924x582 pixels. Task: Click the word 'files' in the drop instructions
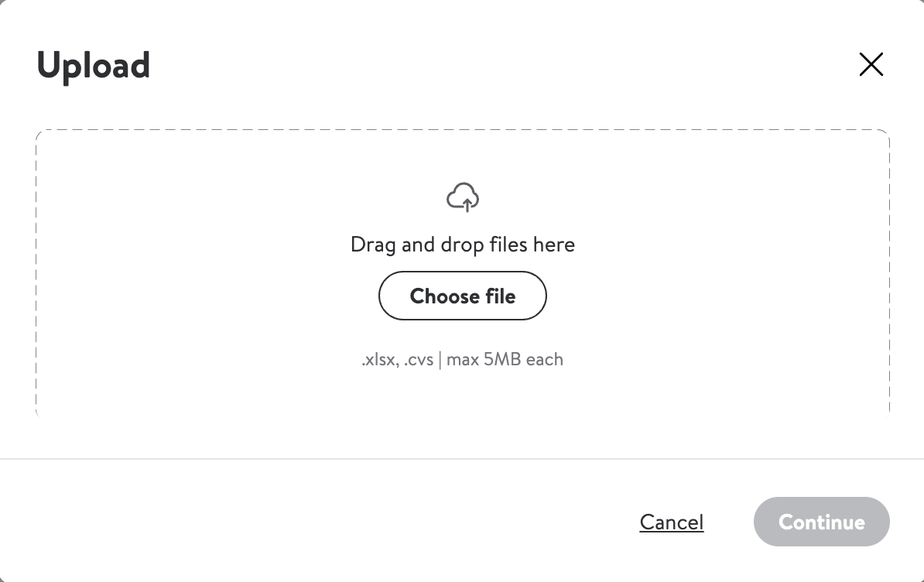tap(508, 244)
